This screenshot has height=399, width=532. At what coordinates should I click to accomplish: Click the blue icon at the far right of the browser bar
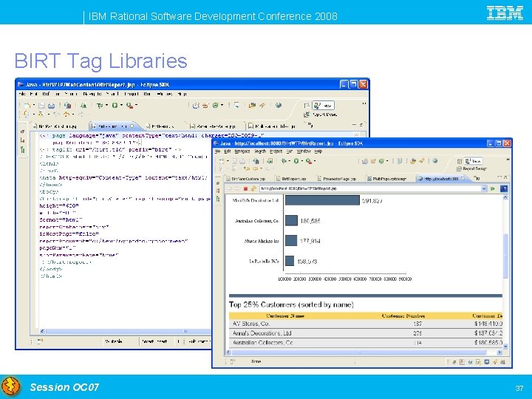pos(504,188)
